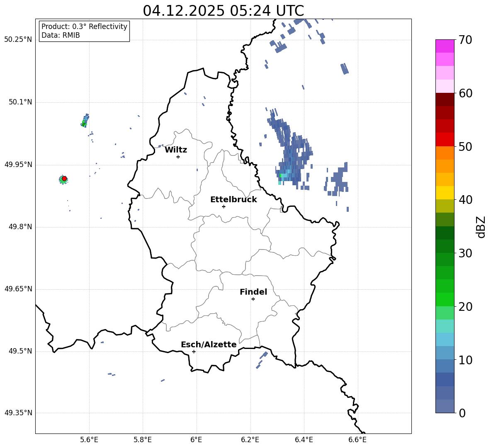Click the cross marker below Findel
The width and height of the screenshot is (491, 448).
[x=253, y=299]
